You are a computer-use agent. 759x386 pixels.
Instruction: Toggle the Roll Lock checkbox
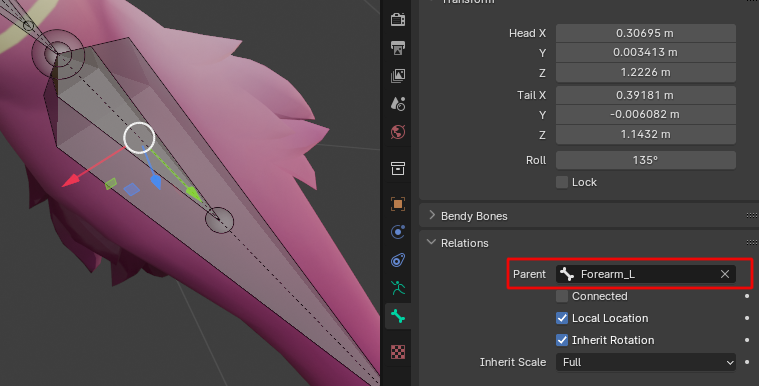pos(562,182)
